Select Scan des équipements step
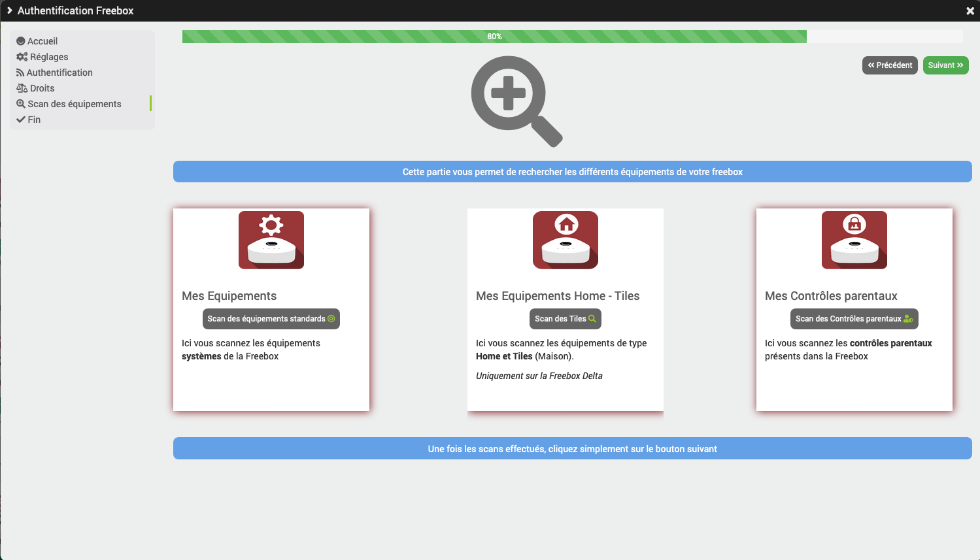980x560 pixels. tap(75, 104)
